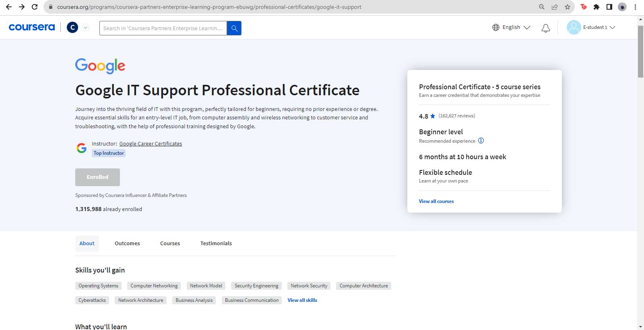Click the Skills you'll gain heading
Viewport: 644px width, 330px height.
coord(100,270)
